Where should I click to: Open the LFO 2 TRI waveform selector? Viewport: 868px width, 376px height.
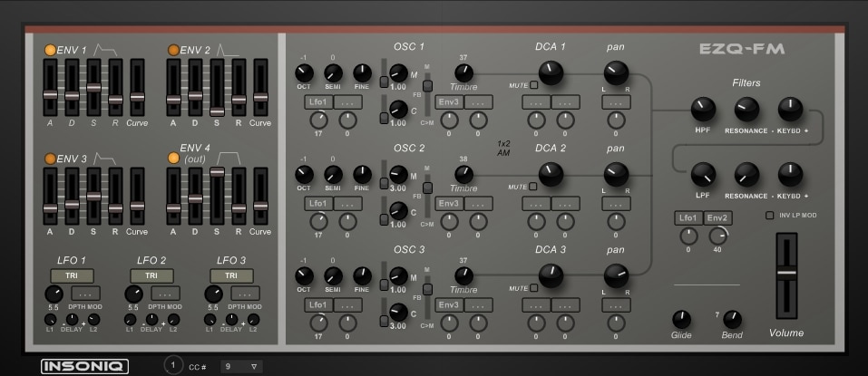click(151, 275)
